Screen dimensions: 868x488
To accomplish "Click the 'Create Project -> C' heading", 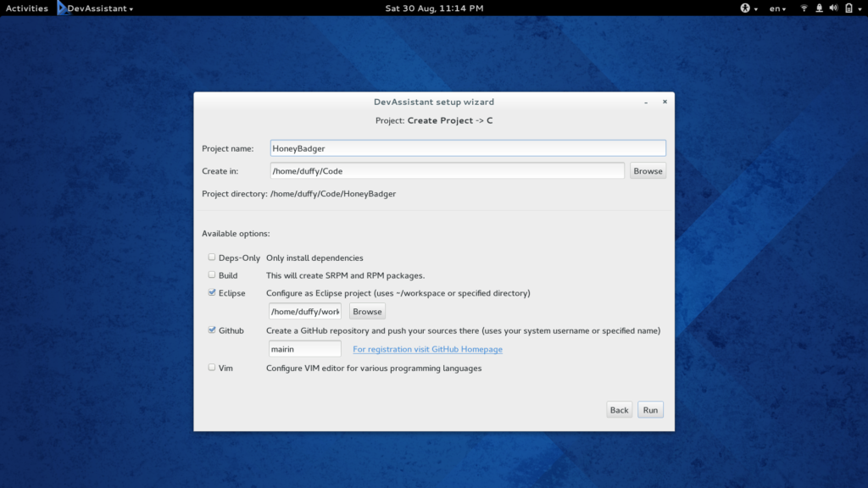I will click(450, 120).
